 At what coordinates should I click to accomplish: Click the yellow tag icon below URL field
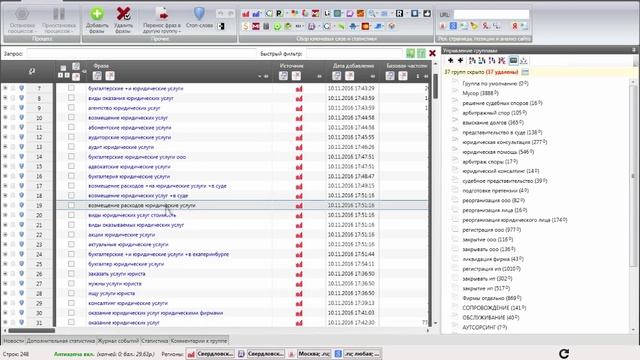point(474,26)
